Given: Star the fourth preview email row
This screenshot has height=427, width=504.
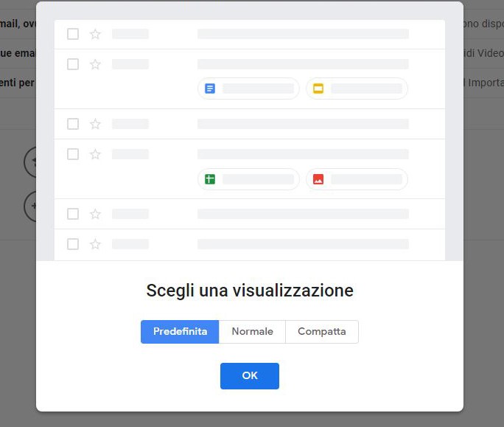Looking at the screenshot, I should pyautogui.click(x=95, y=154).
